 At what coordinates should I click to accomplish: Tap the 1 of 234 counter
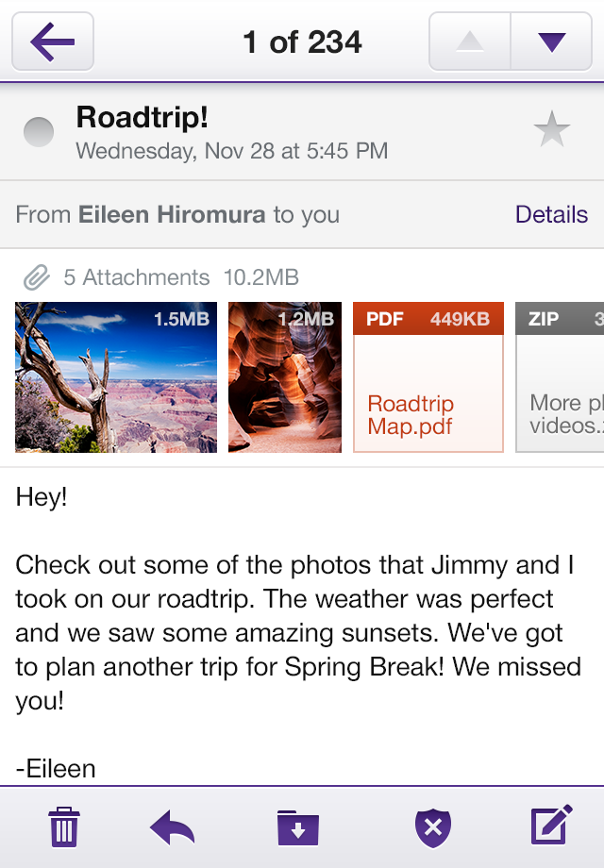[x=302, y=42]
